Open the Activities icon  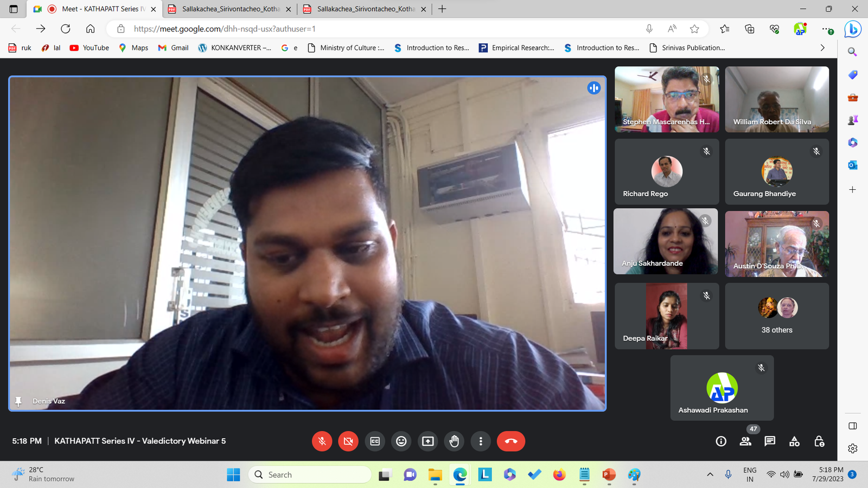coord(794,441)
